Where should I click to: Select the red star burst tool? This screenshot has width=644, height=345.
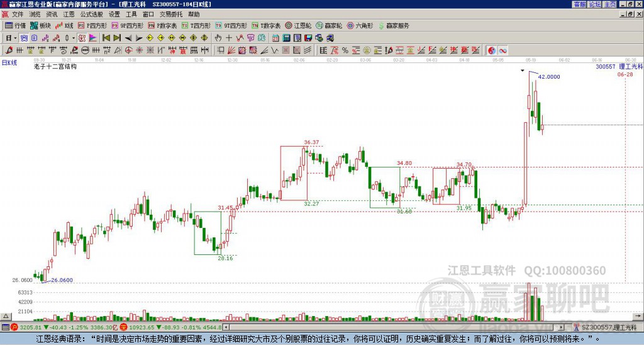point(139,50)
